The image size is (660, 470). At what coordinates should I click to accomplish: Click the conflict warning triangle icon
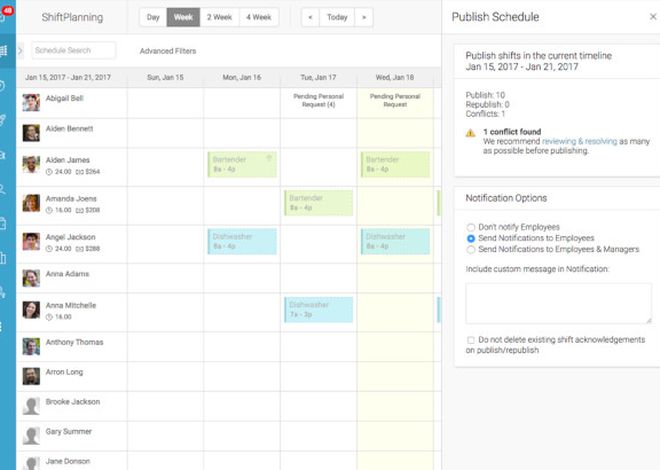[471, 131]
